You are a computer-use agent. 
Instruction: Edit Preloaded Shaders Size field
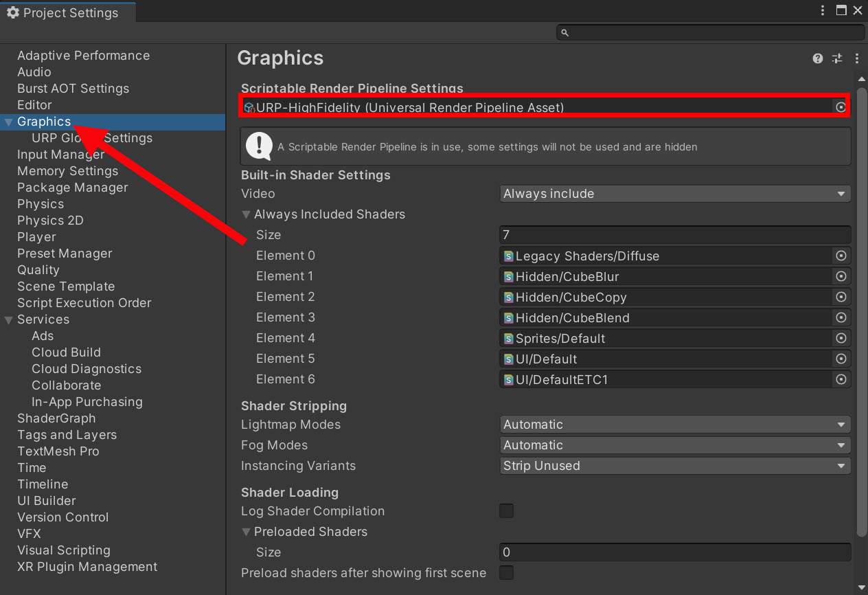click(675, 552)
